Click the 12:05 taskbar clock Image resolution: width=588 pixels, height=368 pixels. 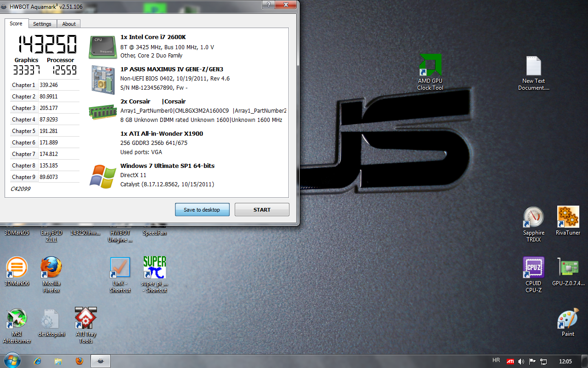click(566, 361)
